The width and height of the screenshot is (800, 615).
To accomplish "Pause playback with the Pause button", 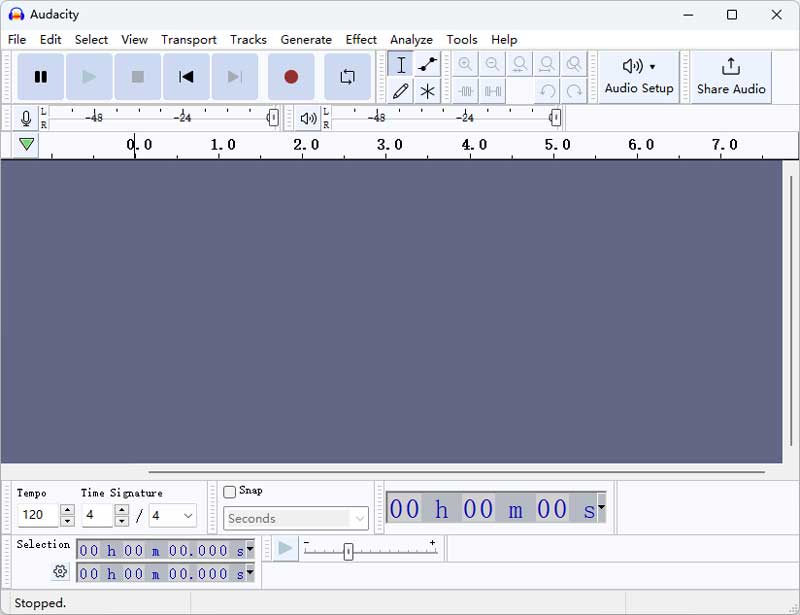I will 41,76.
